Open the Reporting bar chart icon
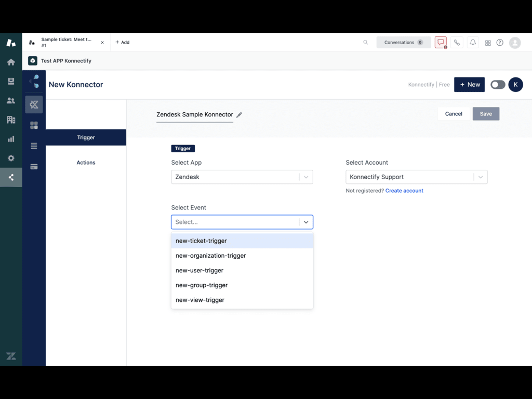The height and width of the screenshot is (399, 532). tap(11, 139)
